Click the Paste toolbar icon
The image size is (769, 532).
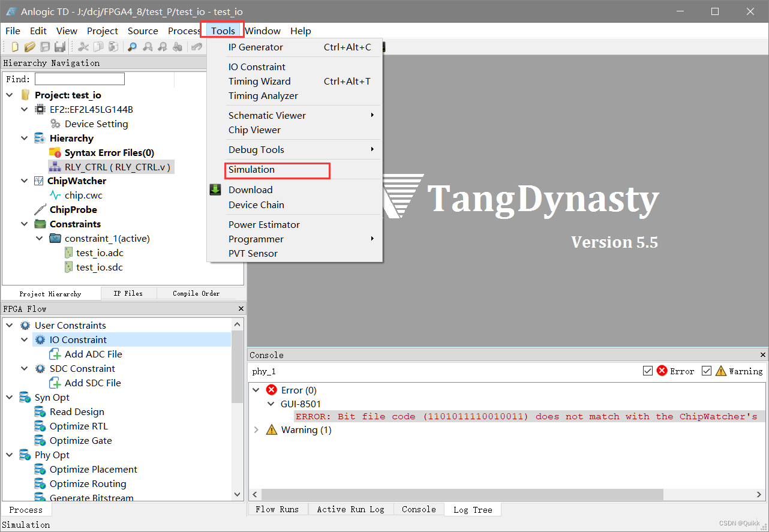point(113,47)
